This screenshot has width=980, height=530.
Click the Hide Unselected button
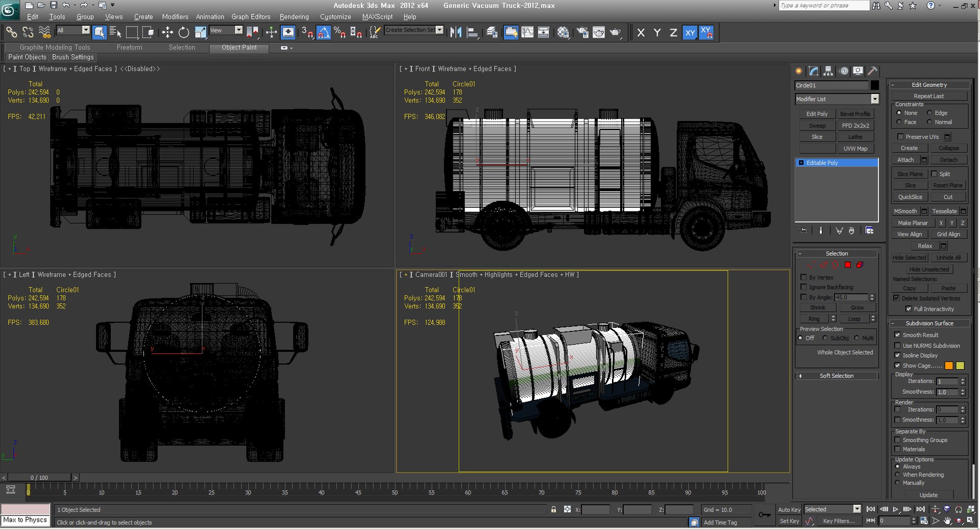tap(929, 269)
